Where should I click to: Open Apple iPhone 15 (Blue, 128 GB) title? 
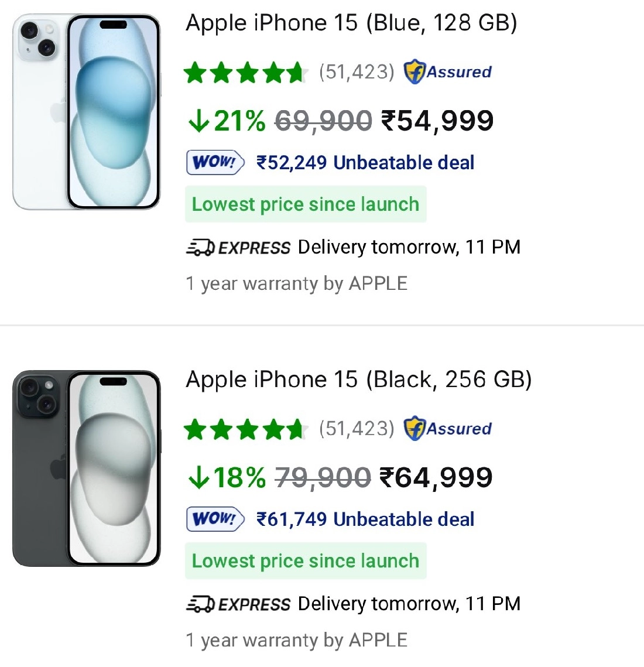click(351, 23)
